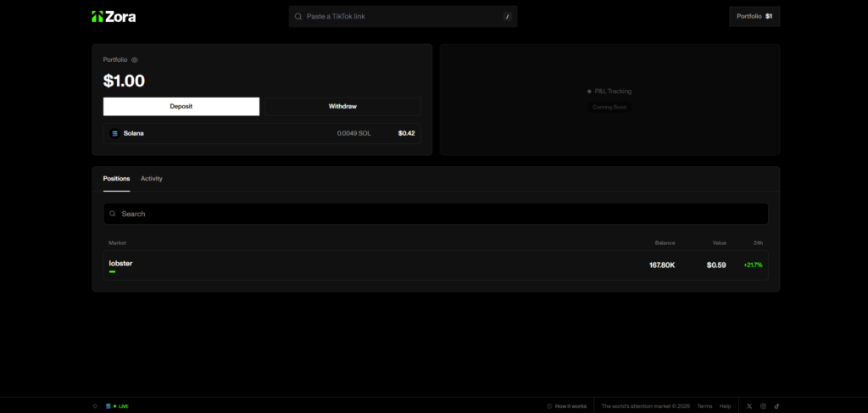The height and width of the screenshot is (413, 868).
Task: Toggle portfolio balance visibility eye icon
Action: pyautogui.click(x=135, y=60)
